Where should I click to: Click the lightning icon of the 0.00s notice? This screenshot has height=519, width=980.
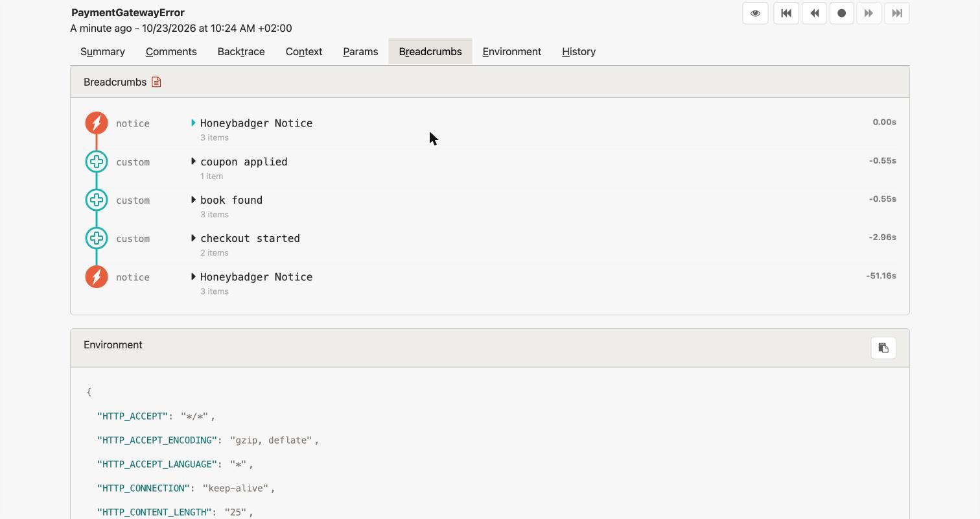point(97,123)
